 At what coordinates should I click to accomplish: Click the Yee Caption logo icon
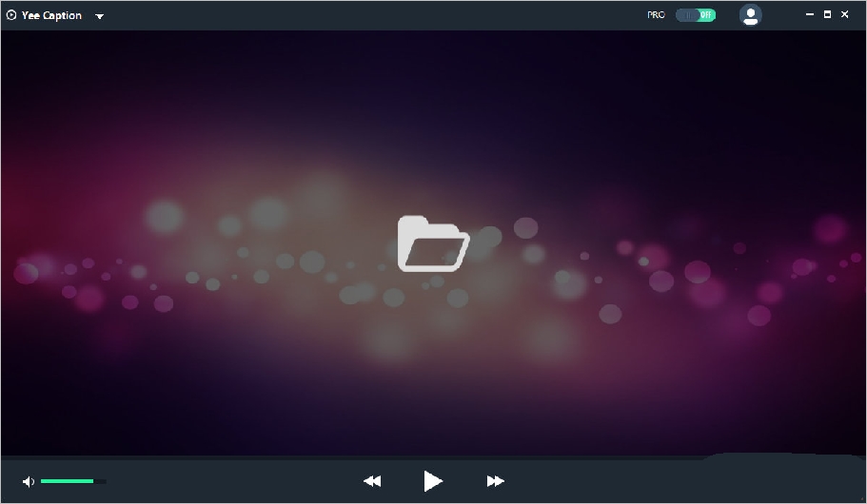[11, 15]
